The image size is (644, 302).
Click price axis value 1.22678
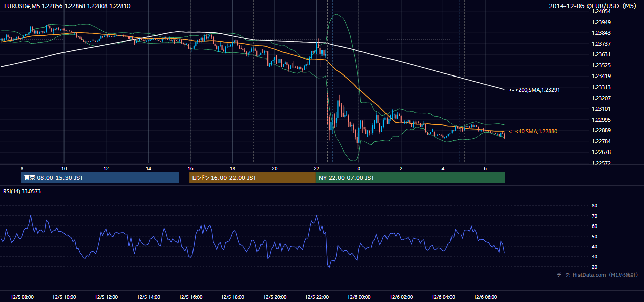[602, 152]
